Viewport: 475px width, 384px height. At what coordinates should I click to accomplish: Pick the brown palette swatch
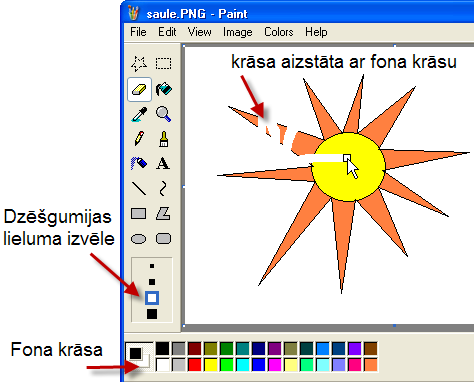(x=371, y=349)
